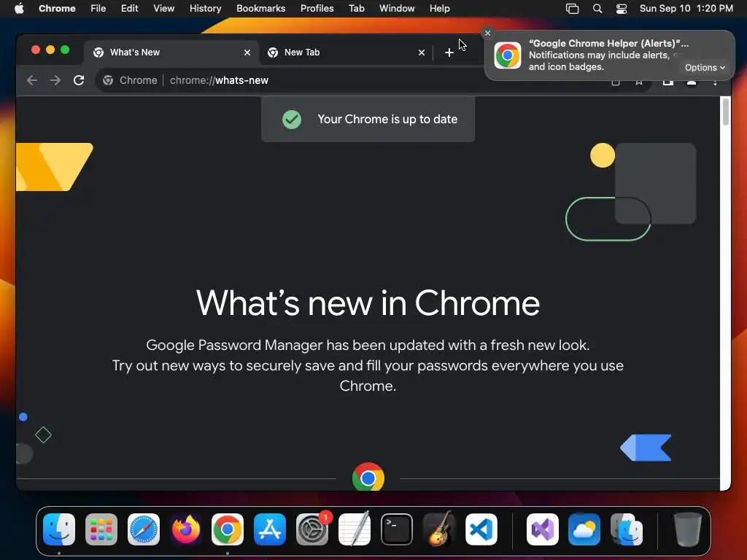747x560 pixels.
Task: Reload the What's New page
Action: [x=79, y=80]
